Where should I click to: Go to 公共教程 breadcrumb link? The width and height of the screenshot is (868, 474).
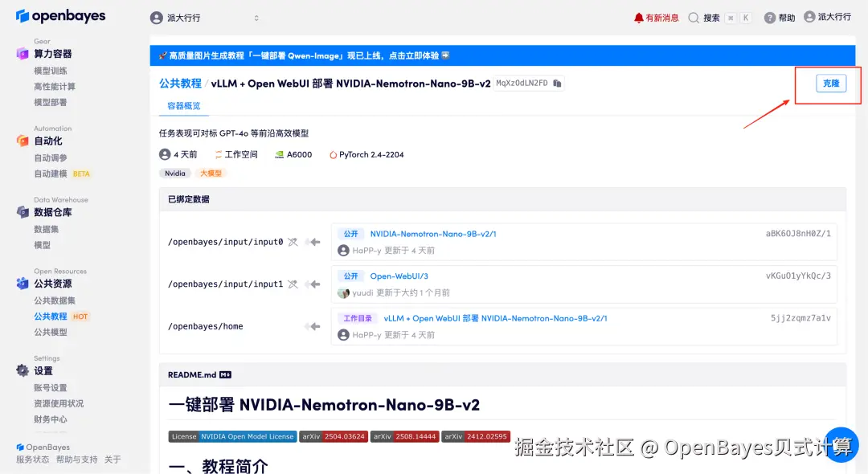181,84
